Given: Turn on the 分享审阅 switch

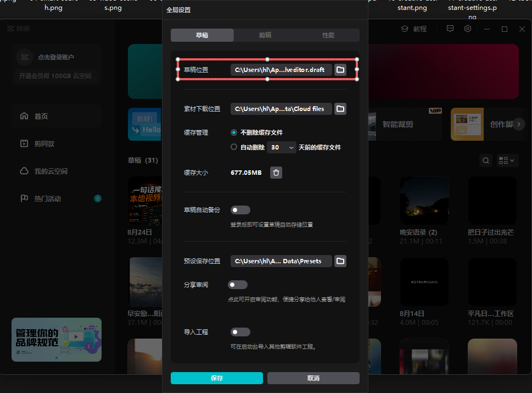Looking at the screenshot, I should (x=238, y=285).
